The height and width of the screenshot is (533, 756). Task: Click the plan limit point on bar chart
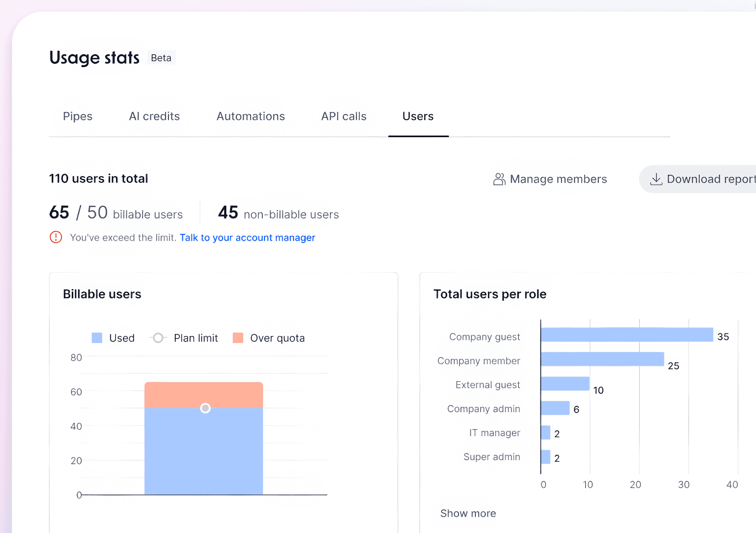(x=205, y=408)
